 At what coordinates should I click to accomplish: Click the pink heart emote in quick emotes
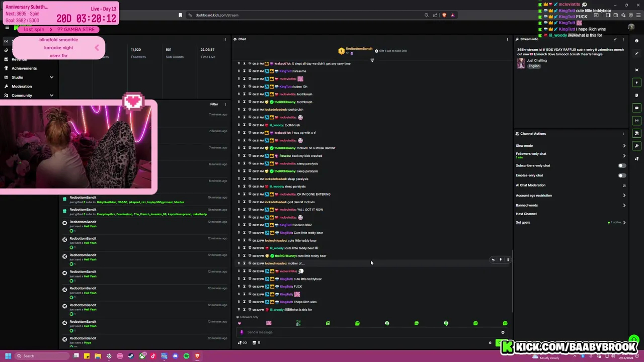(239, 323)
